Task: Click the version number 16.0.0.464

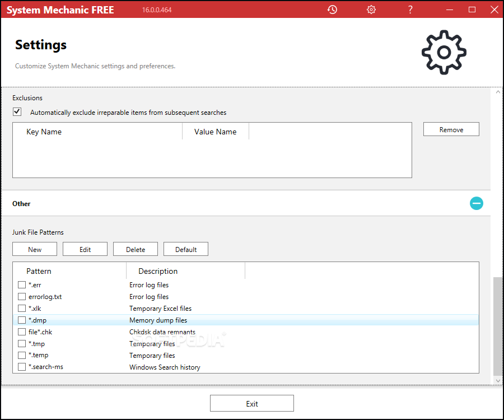Action: pyautogui.click(x=157, y=10)
